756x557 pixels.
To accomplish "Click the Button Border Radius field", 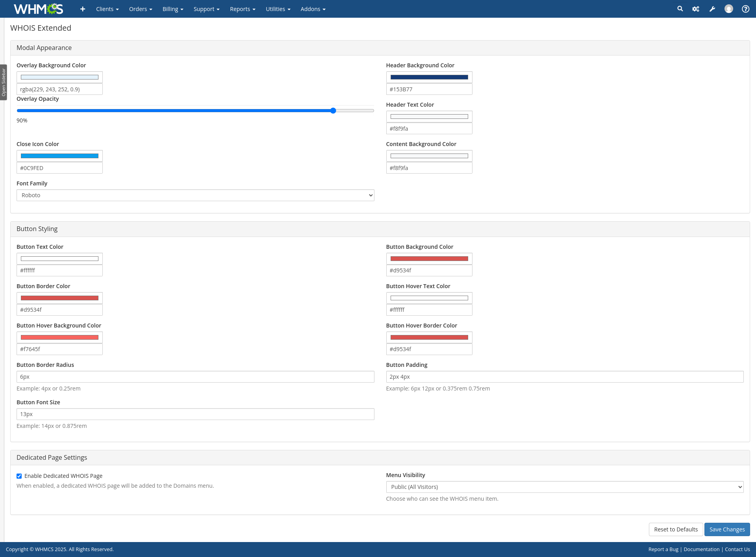I will pos(195,377).
